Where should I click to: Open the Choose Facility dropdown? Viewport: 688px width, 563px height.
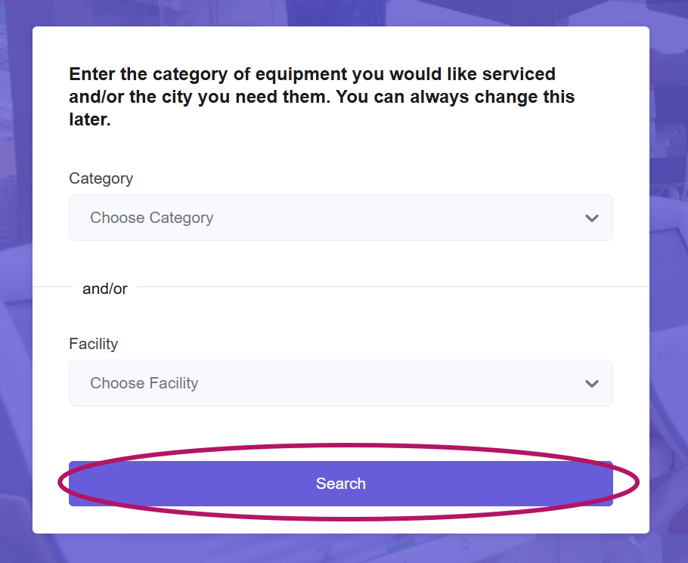tap(340, 384)
